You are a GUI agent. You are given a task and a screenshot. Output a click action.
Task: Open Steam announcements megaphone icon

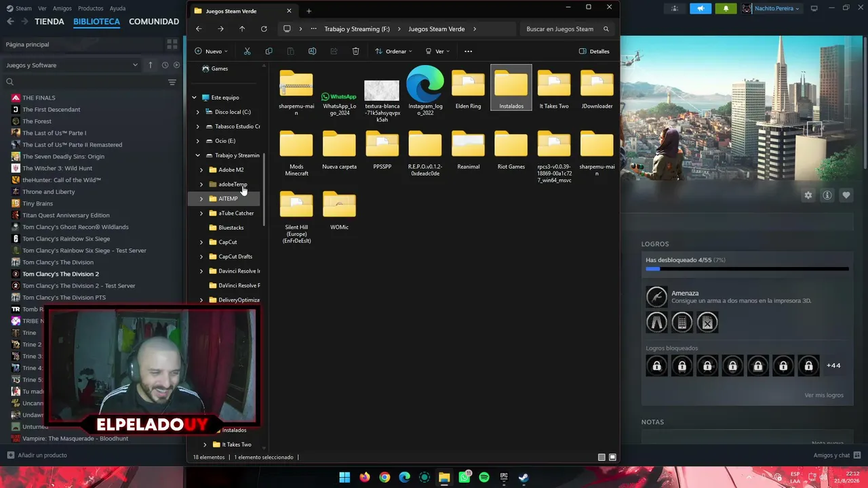(701, 8)
